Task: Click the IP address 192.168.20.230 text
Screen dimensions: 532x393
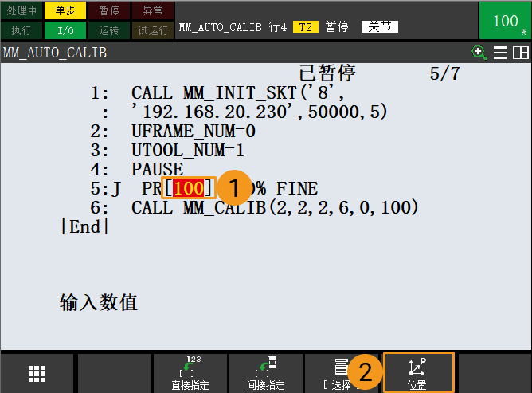Action: point(213,112)
